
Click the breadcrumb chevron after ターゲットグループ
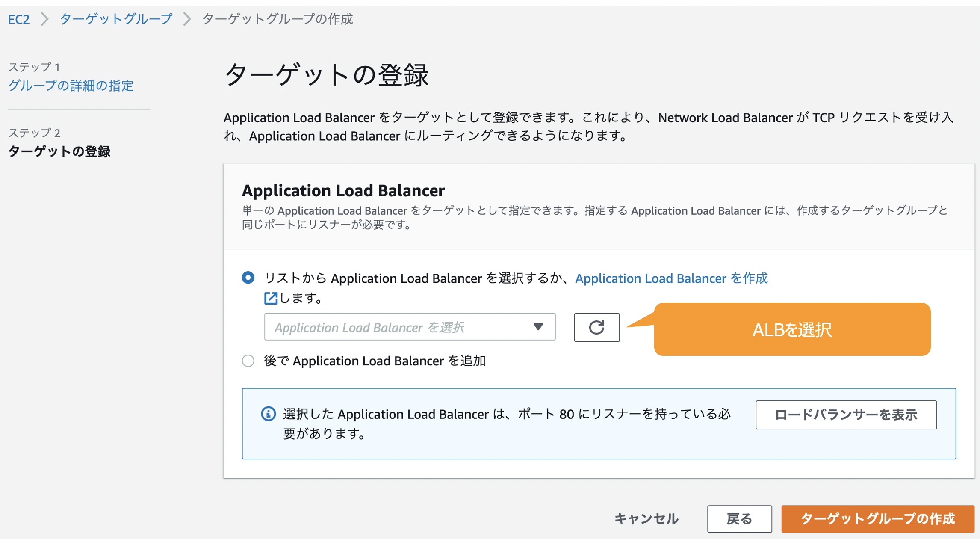point(187,19)
